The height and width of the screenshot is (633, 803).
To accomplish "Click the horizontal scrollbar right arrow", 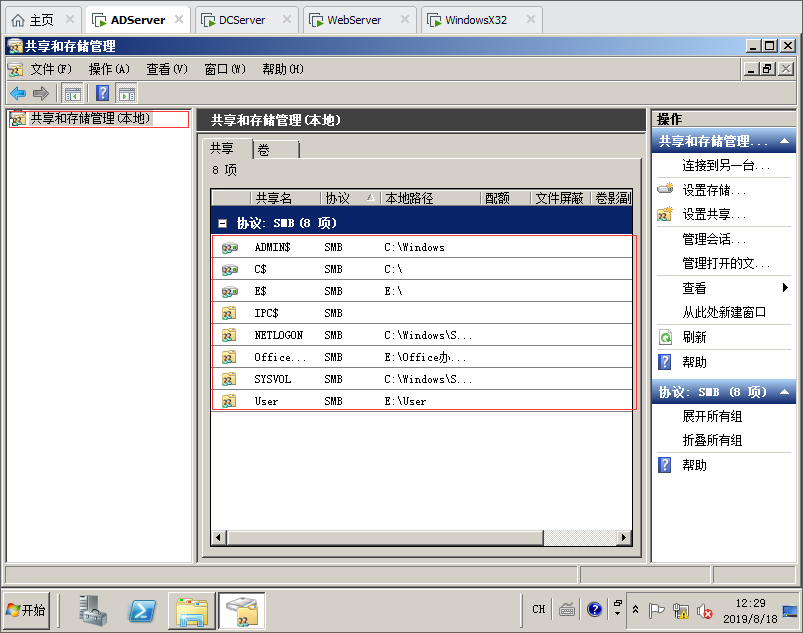I will [x=623, y=538].
